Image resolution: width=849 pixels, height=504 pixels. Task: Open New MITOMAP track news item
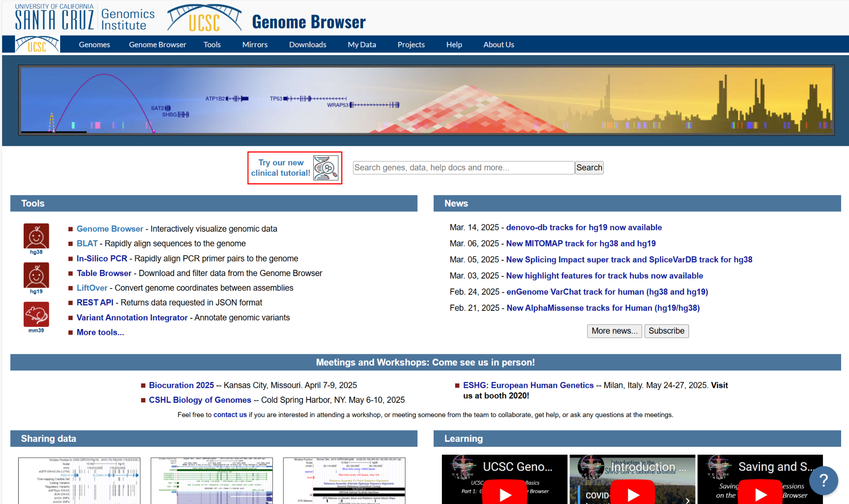tap(581, 243)
